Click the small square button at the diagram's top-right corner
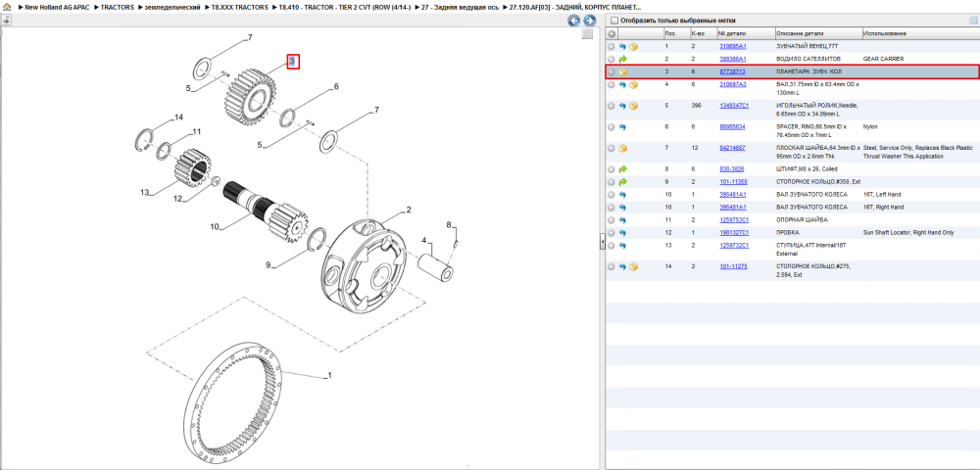The width and height of the screenshot is (980, 470). click(x=587, y=34)
